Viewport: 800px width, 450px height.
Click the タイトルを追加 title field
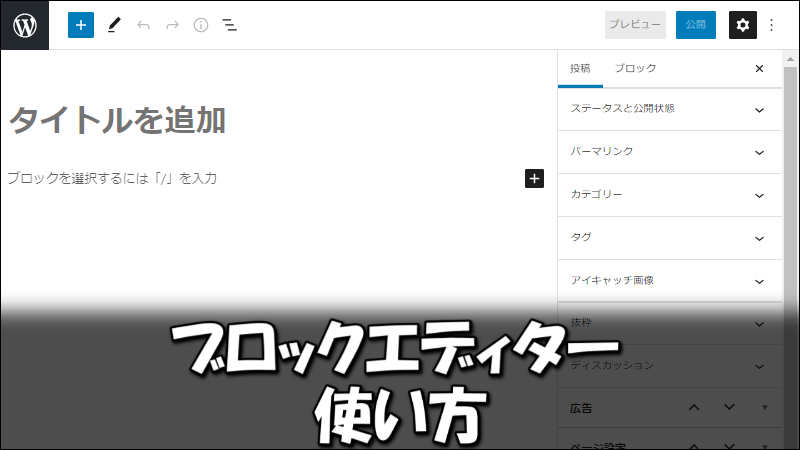point(118,120)
